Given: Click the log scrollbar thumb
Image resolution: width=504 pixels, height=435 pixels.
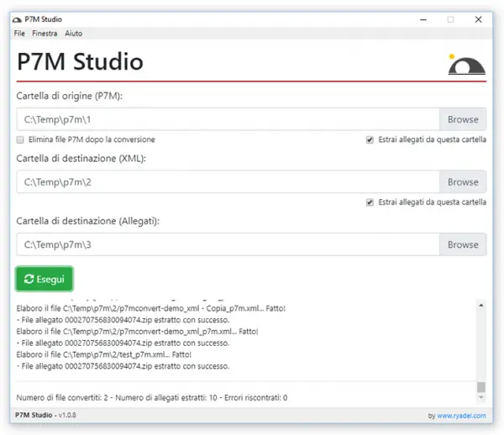Looking at the screenshot, I should (480, 387).
